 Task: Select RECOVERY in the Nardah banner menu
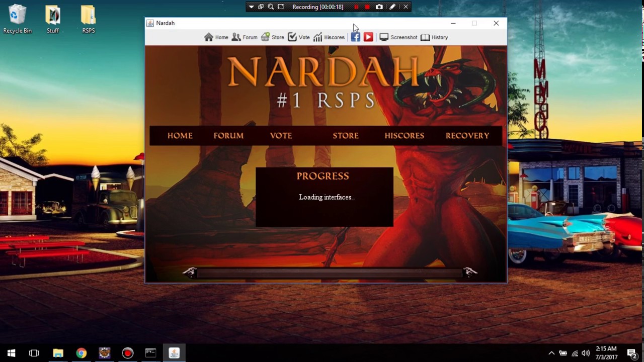coord(467,136)
